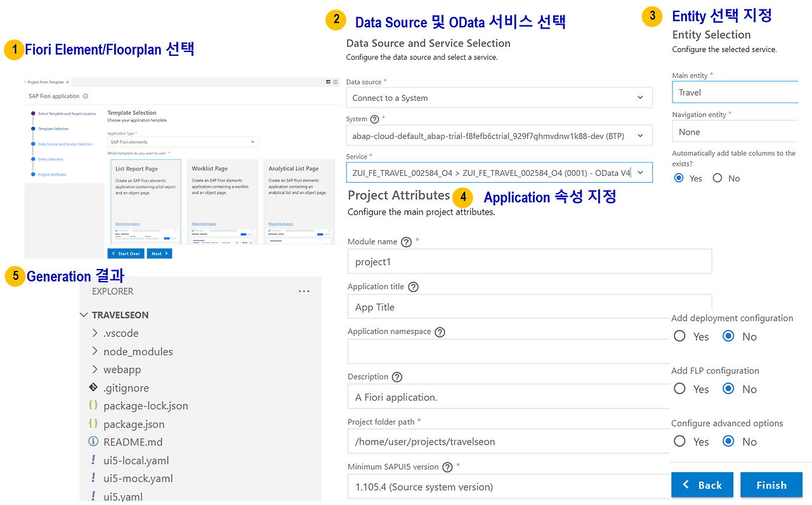The image size is (812, 505).
Task: Click the Main entity field showing Travel
Action: pos(736,92)
